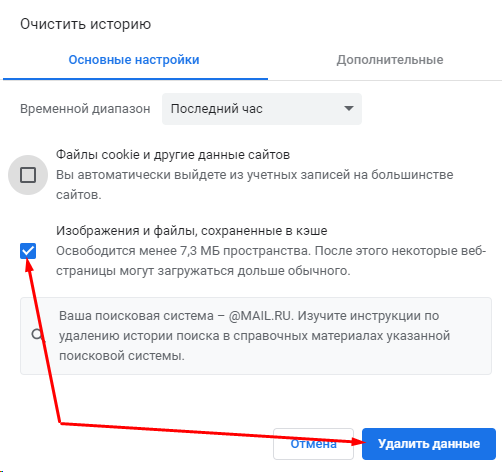This screenshot has height=472, width=502.
Task: Click the blue underline beneath Основные настройки
Action: click(x=135, y=79)
